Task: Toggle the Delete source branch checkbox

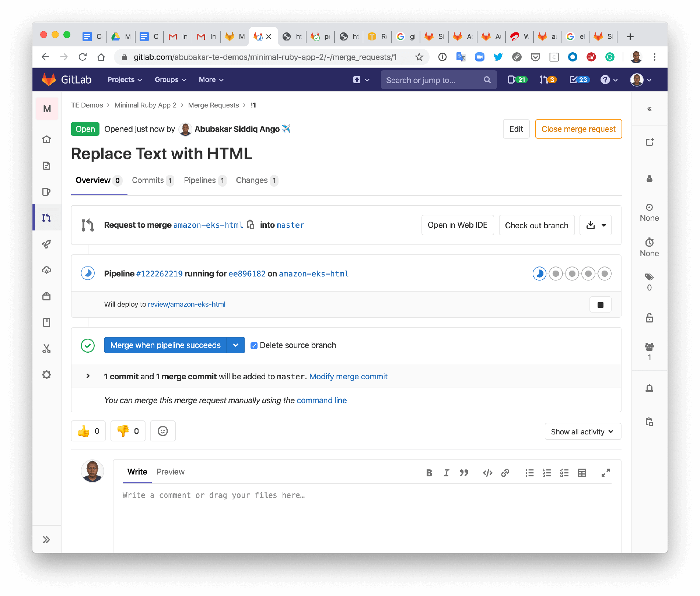Action: 254,345
